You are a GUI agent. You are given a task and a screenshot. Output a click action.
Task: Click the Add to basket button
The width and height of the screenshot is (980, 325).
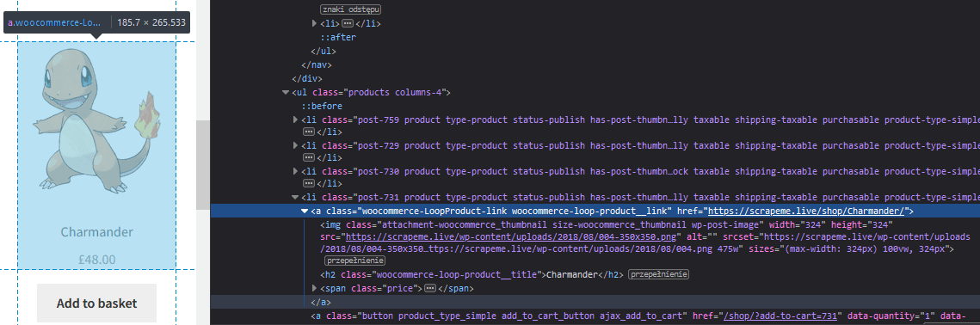click(x=97, y=304)
